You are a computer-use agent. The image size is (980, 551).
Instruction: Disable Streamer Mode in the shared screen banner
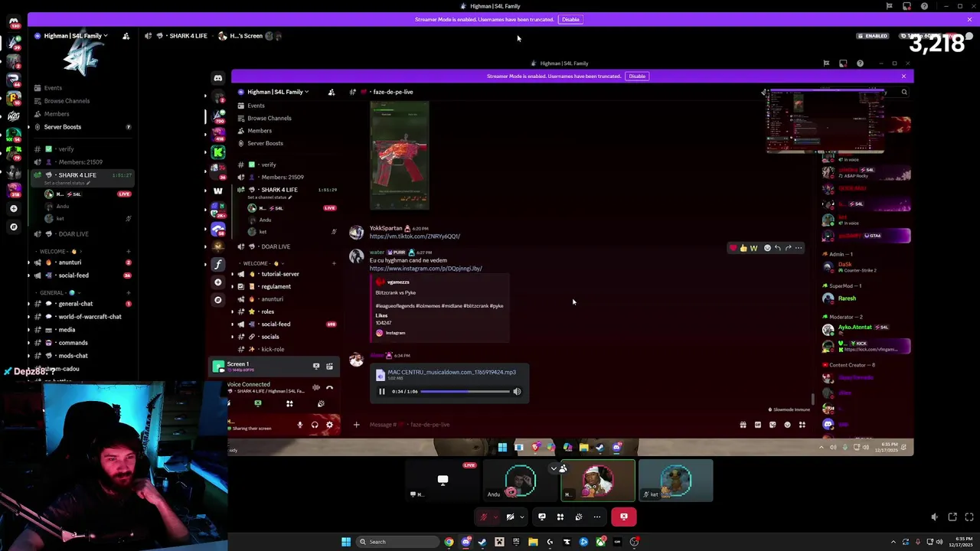coord(637,77)
